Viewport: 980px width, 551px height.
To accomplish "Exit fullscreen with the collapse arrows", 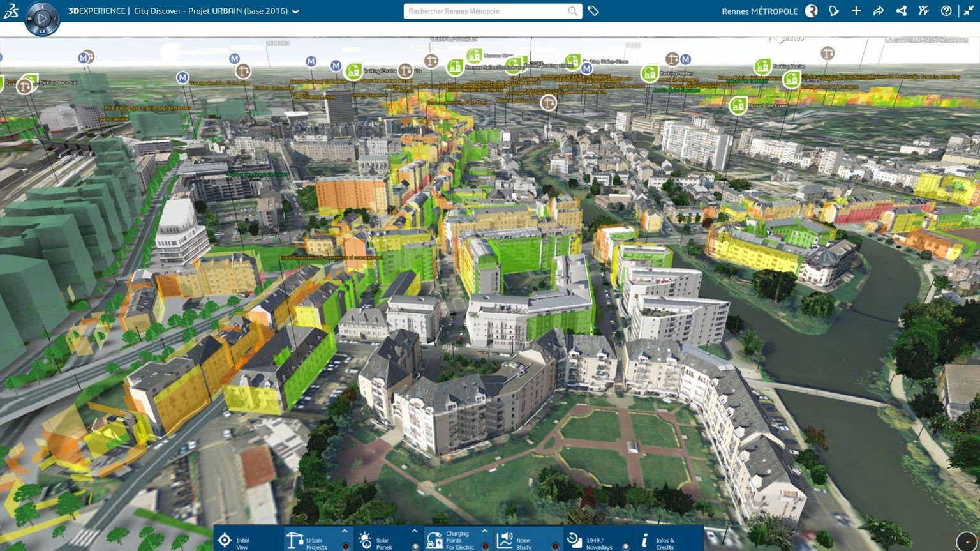I will [969, 11].
